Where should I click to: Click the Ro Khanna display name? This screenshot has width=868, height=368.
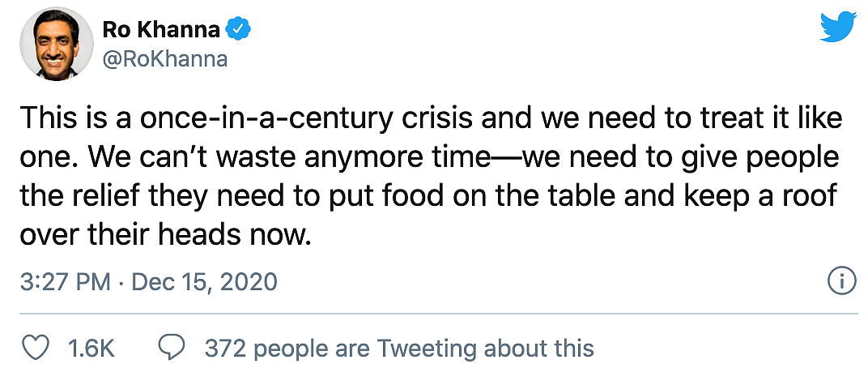click(162, 30)
